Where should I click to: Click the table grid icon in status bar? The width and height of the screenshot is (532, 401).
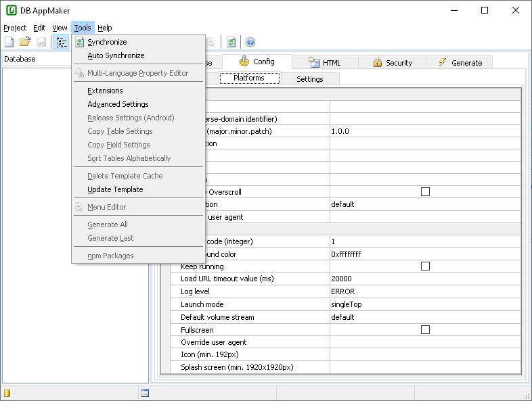[x=145, y=393]
